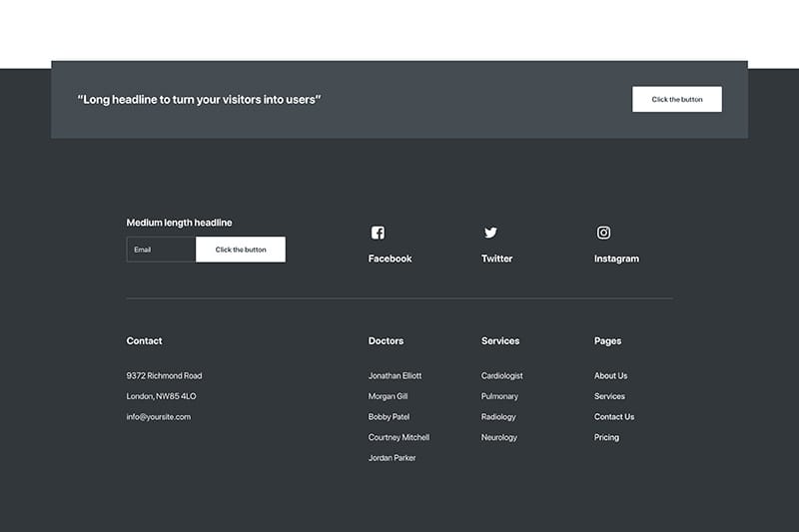The image size is (799, 532).
Task: Open Jordan Parker doctor link
Action: [392, 458]
